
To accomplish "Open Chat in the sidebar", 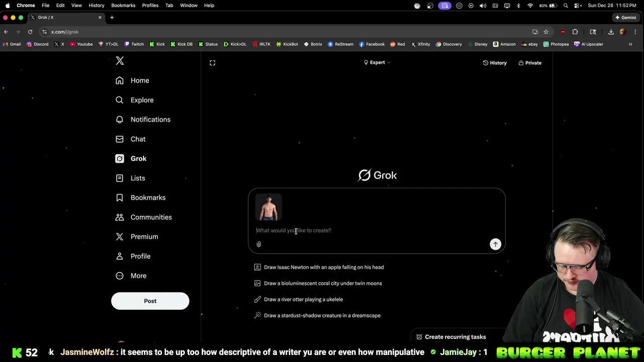I will (x=130, y=139).
